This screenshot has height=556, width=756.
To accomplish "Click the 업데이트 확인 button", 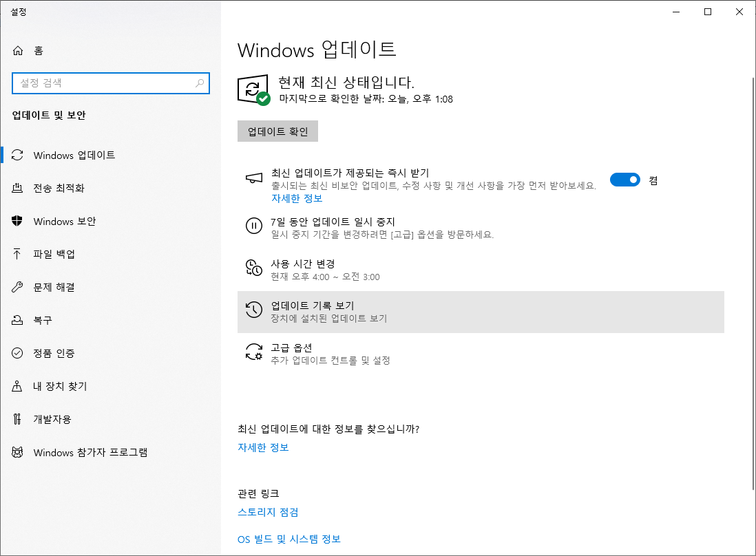I will click(277, 131).
